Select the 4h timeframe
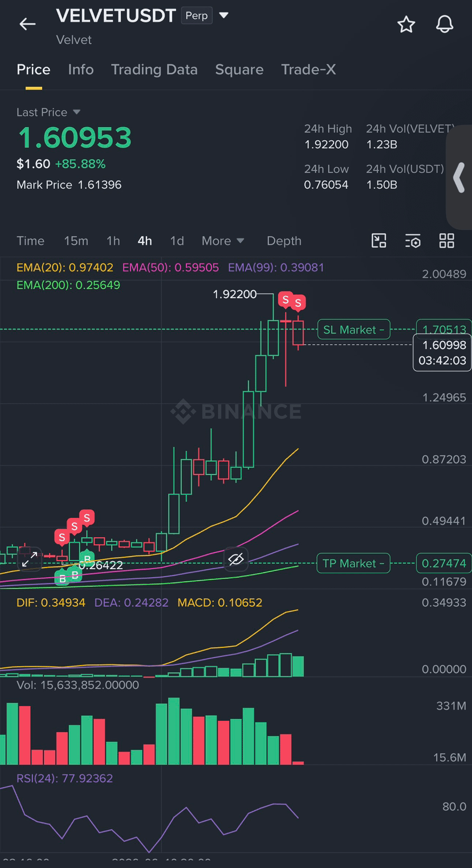This screenshot has height=868, width=472. click(x=145, y=241)
